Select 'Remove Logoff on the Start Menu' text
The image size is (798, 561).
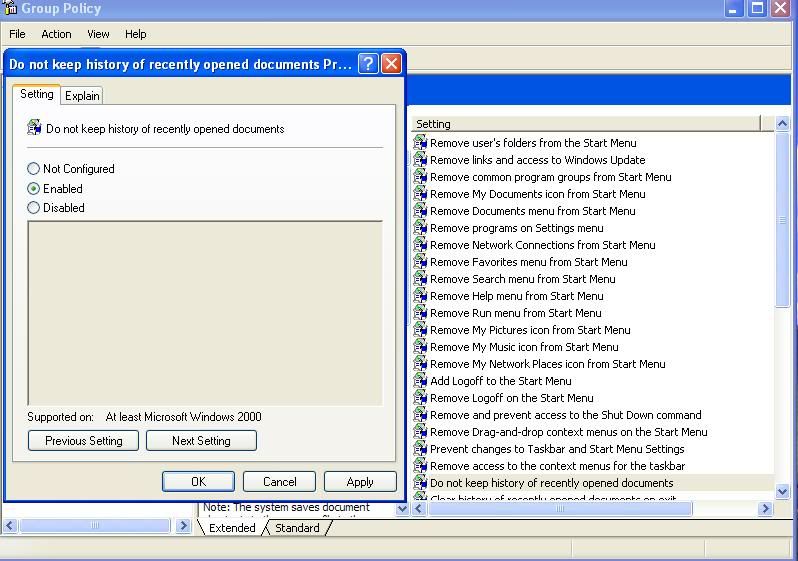pos(511,398)
